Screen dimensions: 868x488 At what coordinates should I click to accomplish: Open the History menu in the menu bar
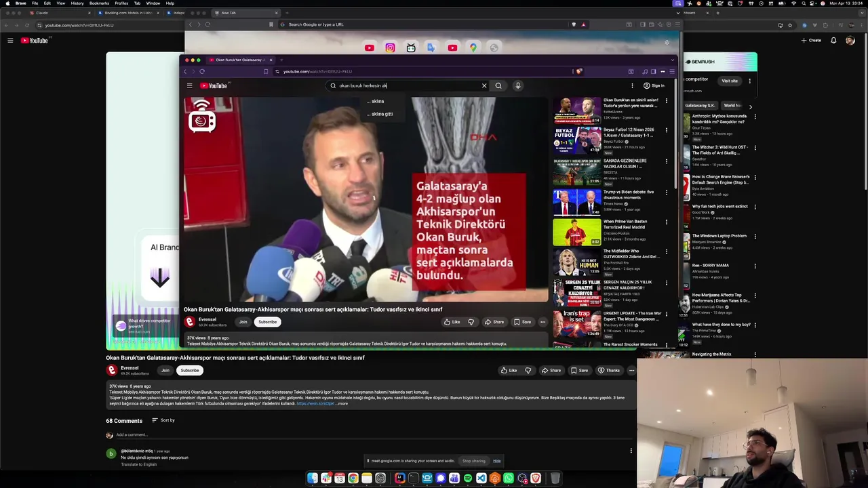(x=77, y=3)
